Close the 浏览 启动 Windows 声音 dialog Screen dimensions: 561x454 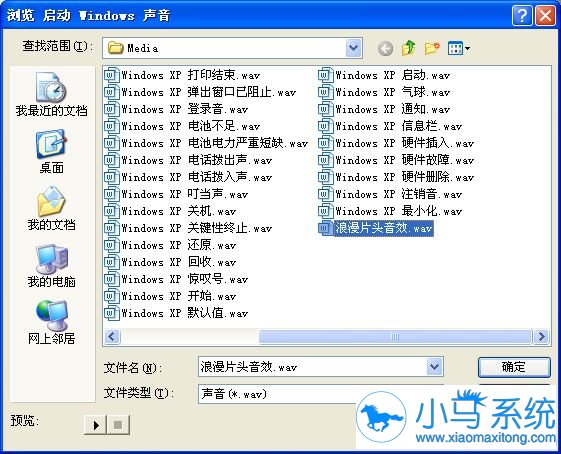545,15
